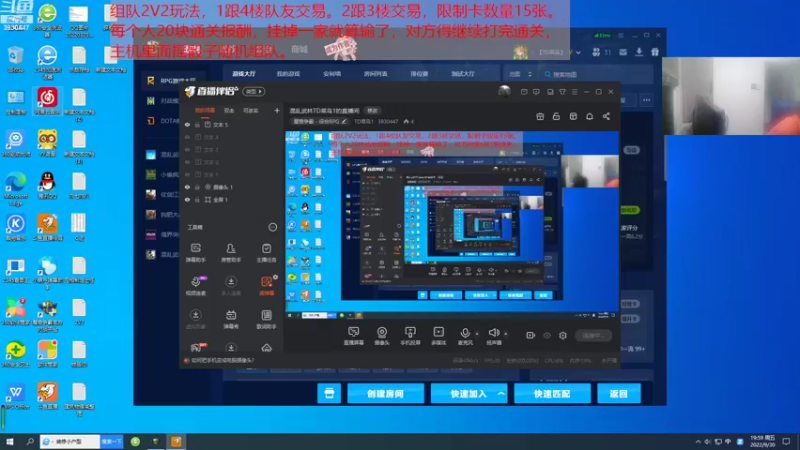Toggle visibility of 全屏 1 layer
800x450 pixels.
click(x=187, y=199)
